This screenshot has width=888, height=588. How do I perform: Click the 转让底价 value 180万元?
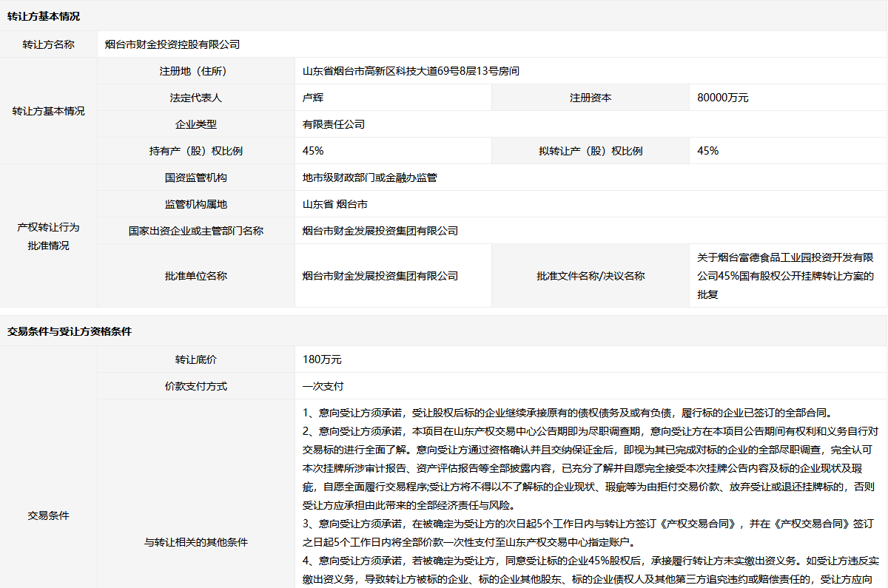(322, 359)
